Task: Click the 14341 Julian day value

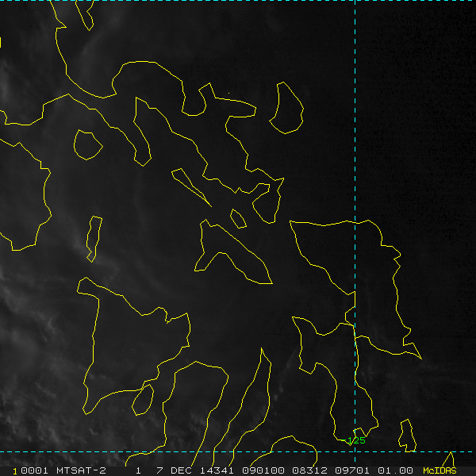Action: 217,470
